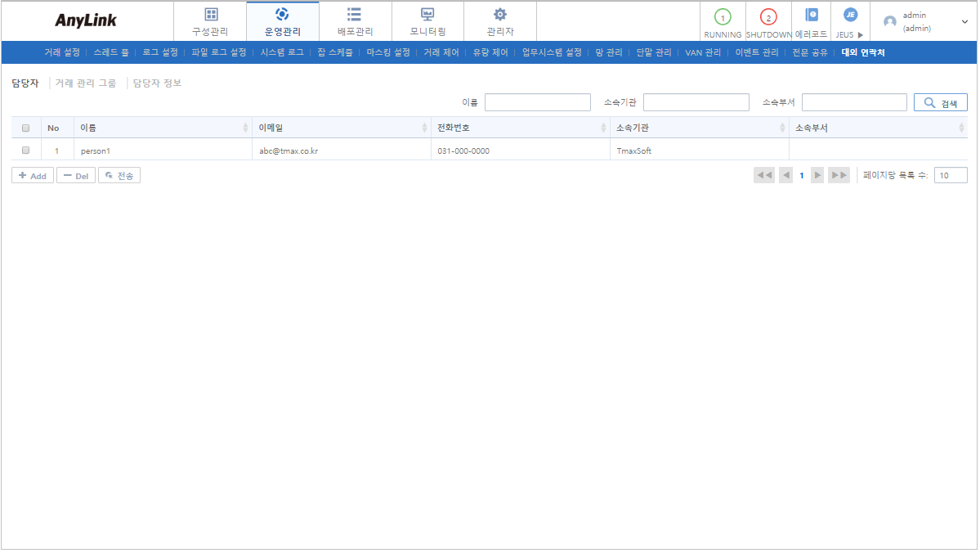Click the Add button
Viewport: 980px width, 553px height.
(x=33, y=176)
